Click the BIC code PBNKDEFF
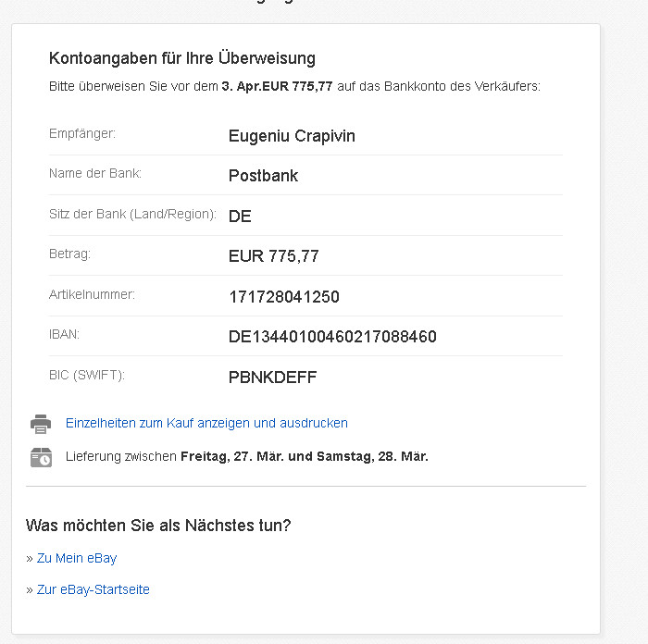This screenshot has height=644, width=648. tap(272, 378)
